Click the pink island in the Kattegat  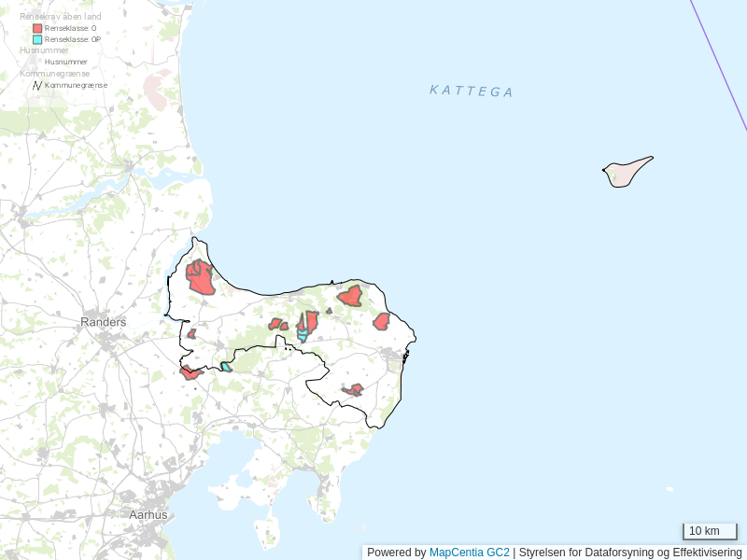626,172
